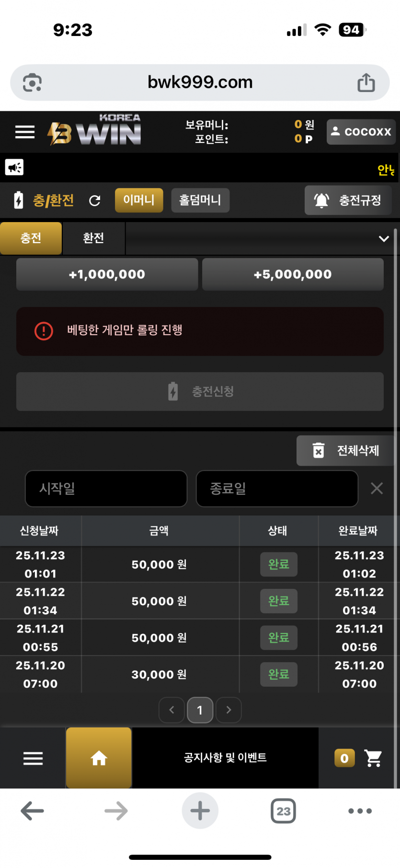400x868 pixels.
Task: Switch to 홀덤머니 money type
Action: click(200, 200)
